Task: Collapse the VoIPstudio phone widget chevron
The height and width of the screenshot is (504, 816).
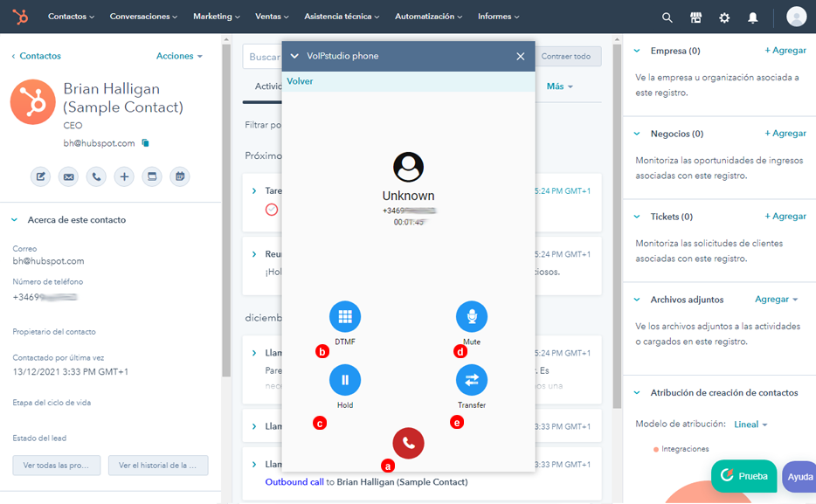Action: tap(294, 56)
